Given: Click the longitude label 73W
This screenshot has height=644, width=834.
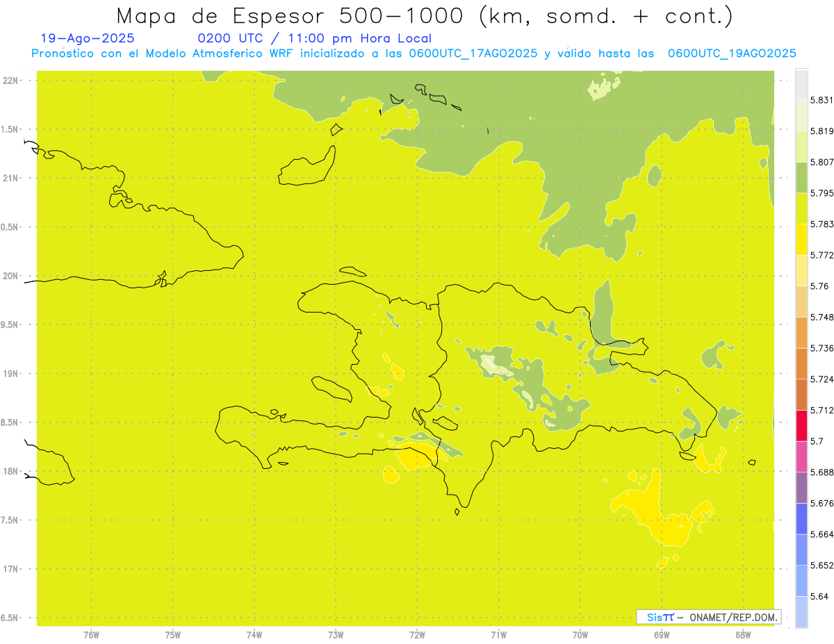Looking at the screenshot, I should point(336,635).
